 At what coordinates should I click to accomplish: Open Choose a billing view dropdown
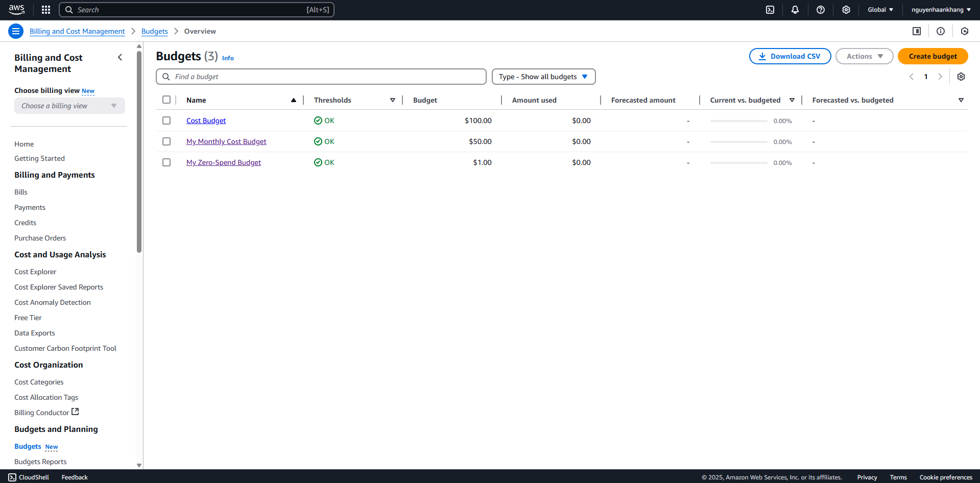(69, 106)
